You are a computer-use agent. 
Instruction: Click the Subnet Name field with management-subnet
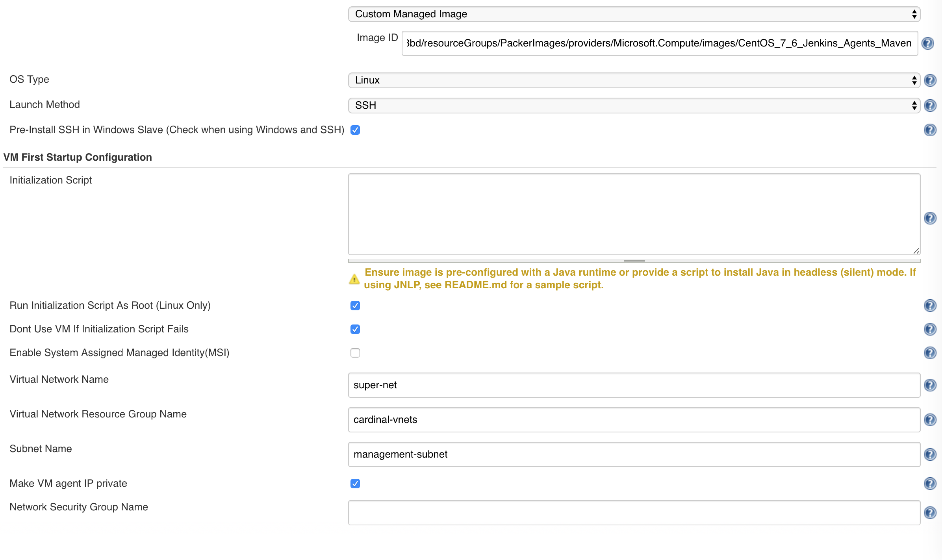634,454
